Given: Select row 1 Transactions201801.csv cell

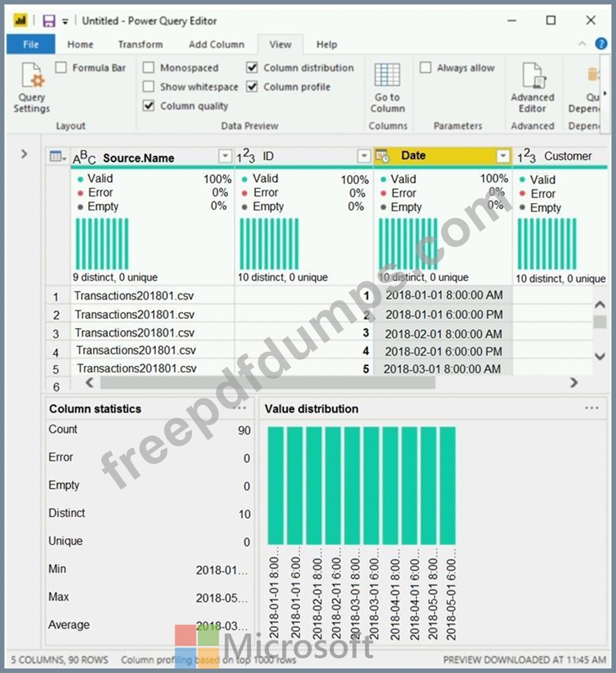Looking at the screenshot, I should click(x=152, y=296).
